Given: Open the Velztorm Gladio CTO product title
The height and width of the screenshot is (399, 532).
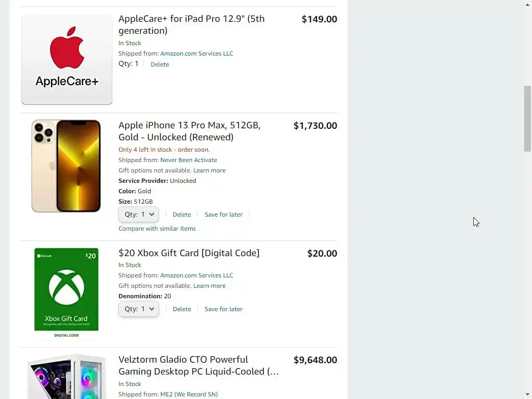Looking at the screenshot, I should [x=198, y=365].
